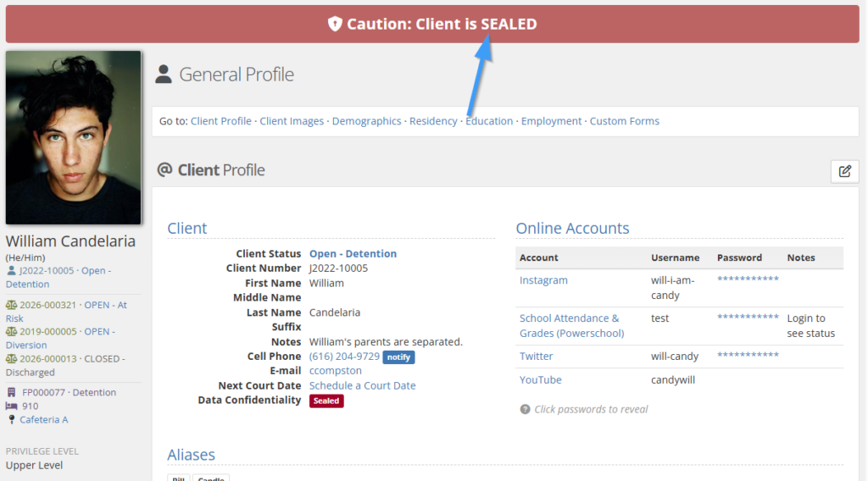868x481 pixels.
Task: Open case 2026-000321 OPEN - At Risk
Action: pyautogui.click(x=66, y=312)
